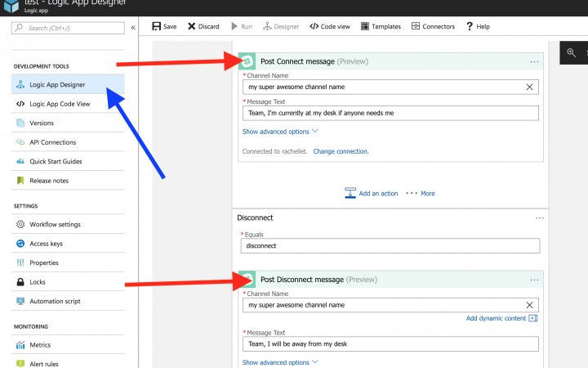Click the Help question mark icon
The image size is (588, 368).
tap(469, 26)
